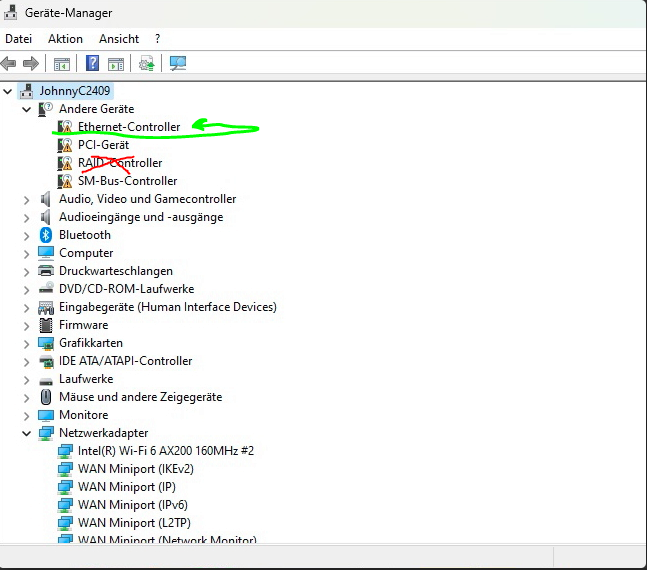Click the DVD/CD-ROM-Laufwerke drive icon
The image size is (647, 570).
[46, 288]
